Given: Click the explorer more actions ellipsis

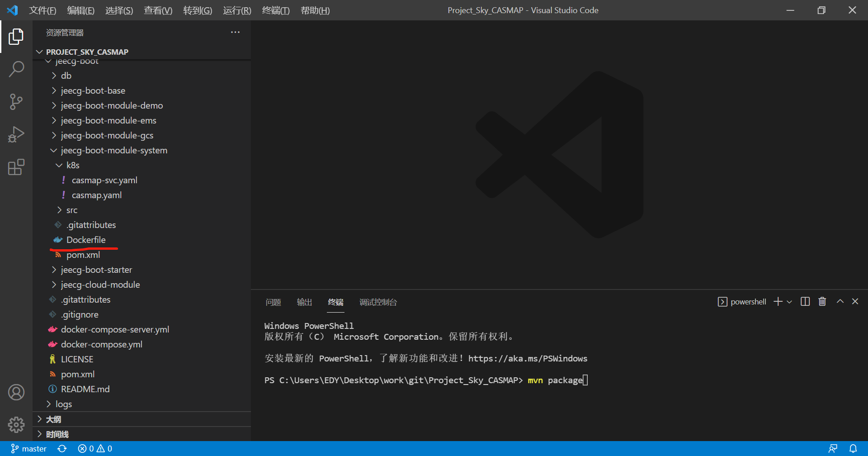Looking at the screenshot, I should [x=235, y=32].
